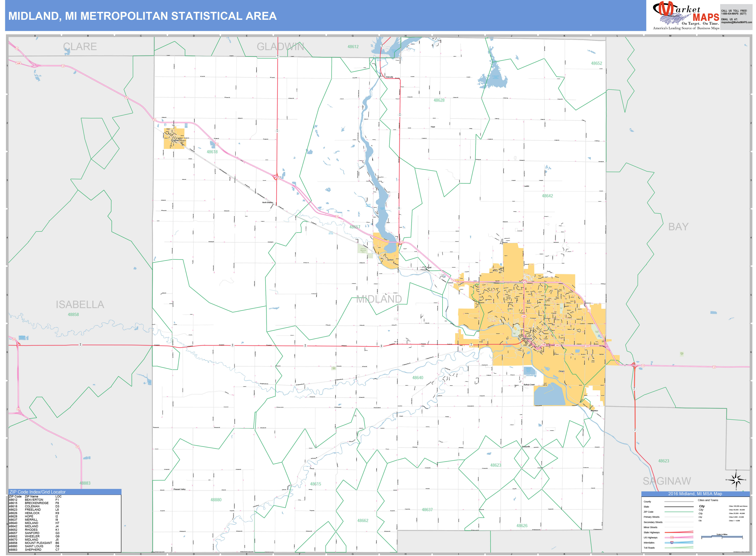
Task: Click the State Highways legend line
Action: coord(679,533)
